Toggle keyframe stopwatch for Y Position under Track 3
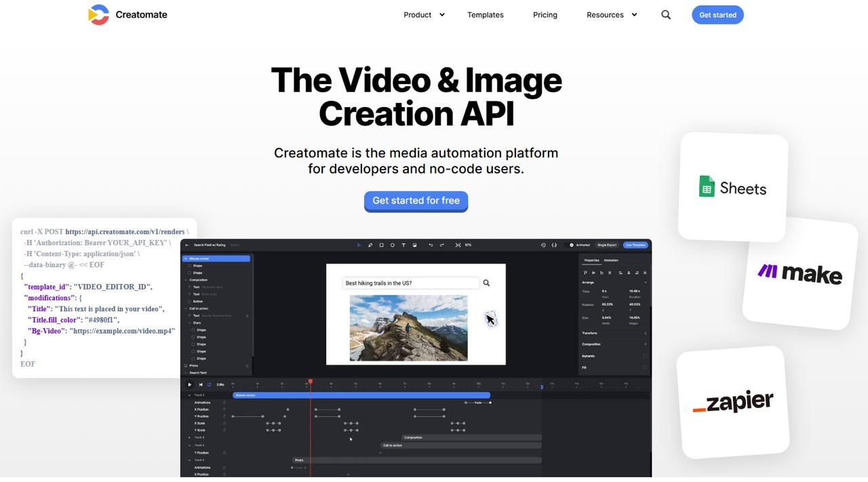868x482 pixels. point(224,453)
